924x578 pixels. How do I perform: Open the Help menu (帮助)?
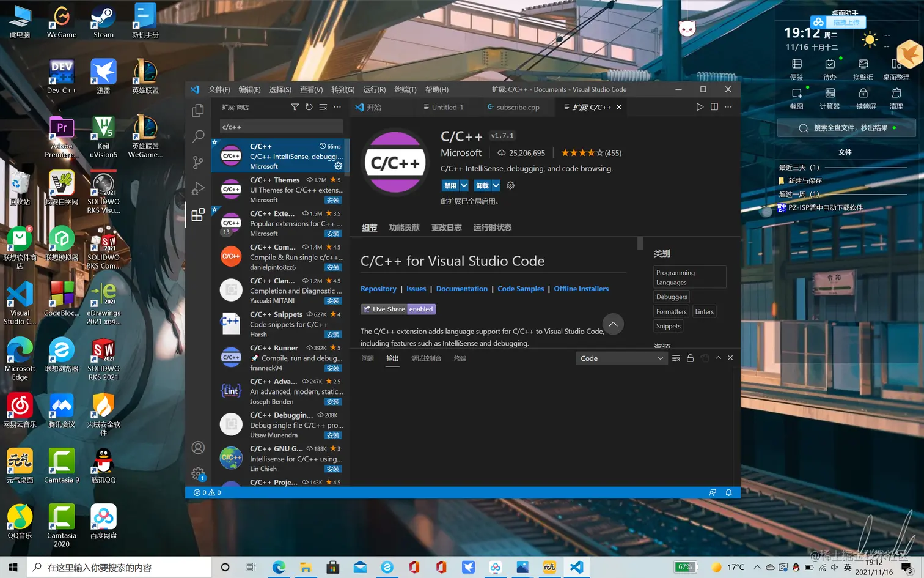(x=436, y=89)
